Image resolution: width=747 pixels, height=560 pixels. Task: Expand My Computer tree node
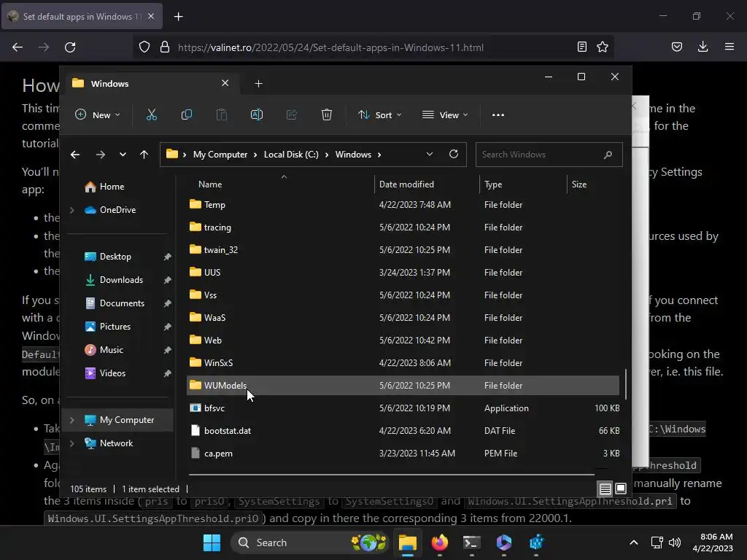pos(72,419)
